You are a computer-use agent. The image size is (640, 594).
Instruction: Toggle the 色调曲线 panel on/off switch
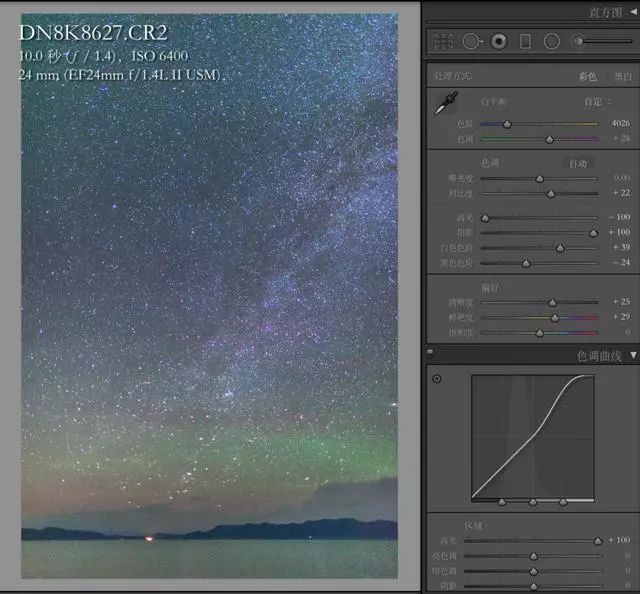tap(430, 351)
